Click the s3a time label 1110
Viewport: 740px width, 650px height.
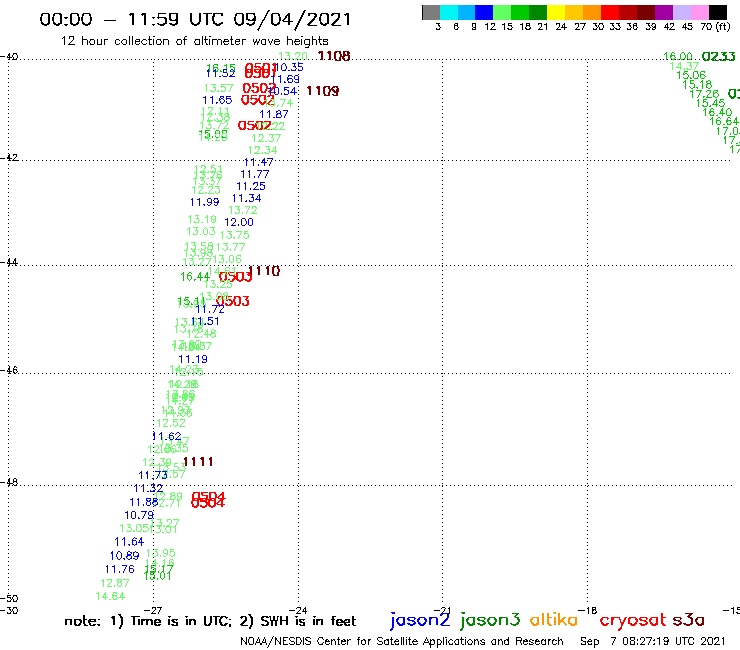(264, 271)
